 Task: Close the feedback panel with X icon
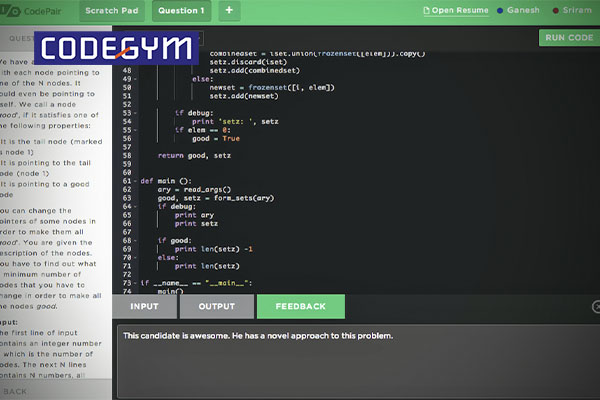[x=596, y=307]
